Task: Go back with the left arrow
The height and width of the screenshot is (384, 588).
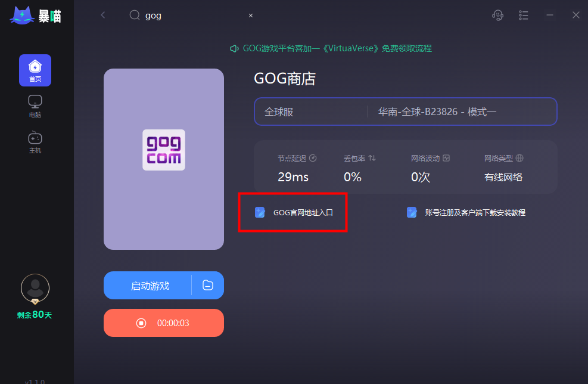Action: [102, 15]
